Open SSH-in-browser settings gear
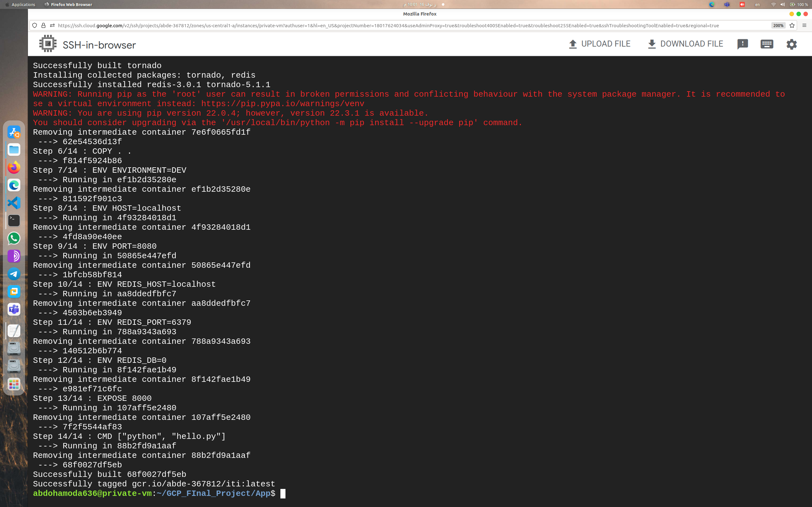Screen dimensions: 812x507 coord(791,44)
